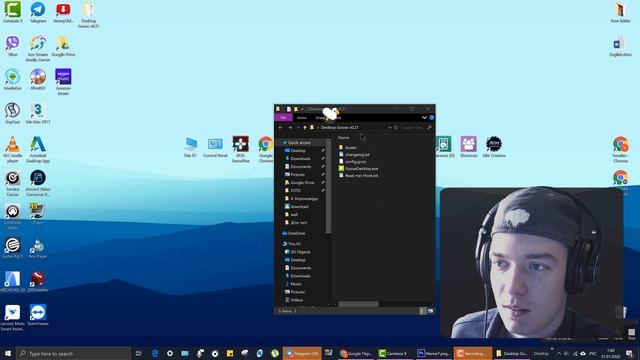Open OneDrive in navigation pane

coord(294,233)
